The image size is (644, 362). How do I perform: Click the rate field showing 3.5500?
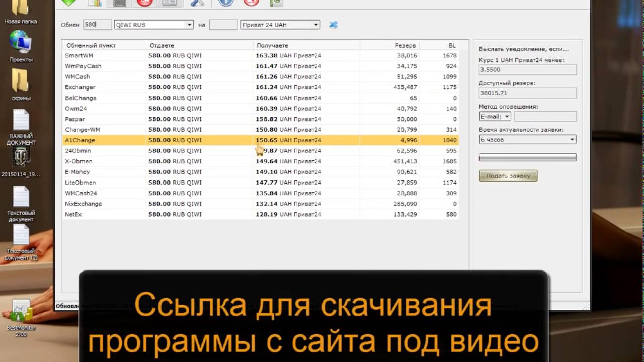528,70
